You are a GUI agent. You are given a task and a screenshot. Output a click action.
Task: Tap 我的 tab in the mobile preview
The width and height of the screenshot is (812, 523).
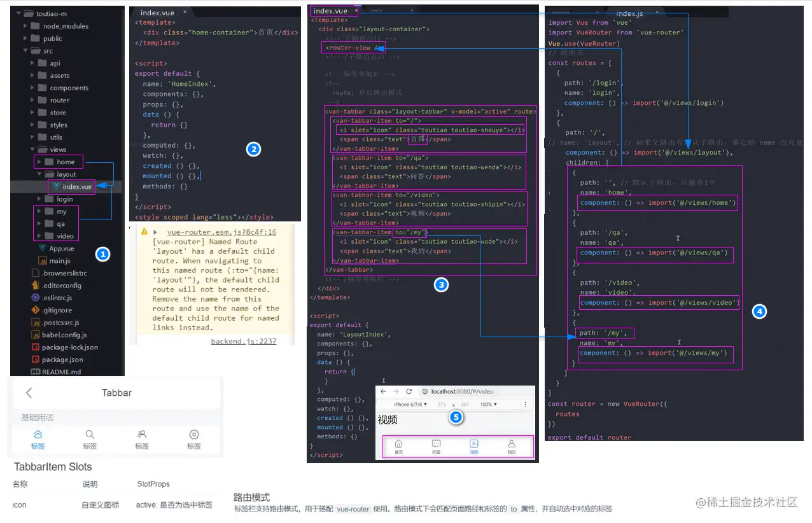coord(512,447)
